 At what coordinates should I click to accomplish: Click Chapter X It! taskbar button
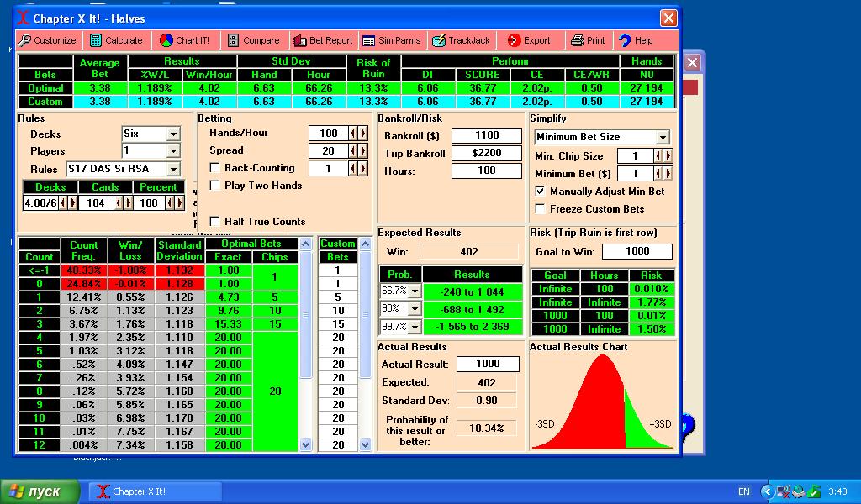[x=156, y=491]
